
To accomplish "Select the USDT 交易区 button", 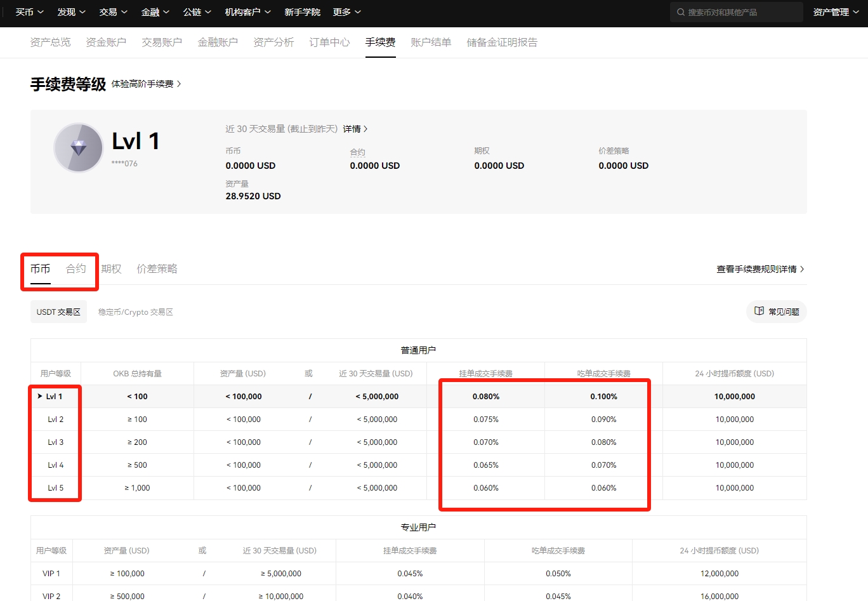I will [58, 312].
